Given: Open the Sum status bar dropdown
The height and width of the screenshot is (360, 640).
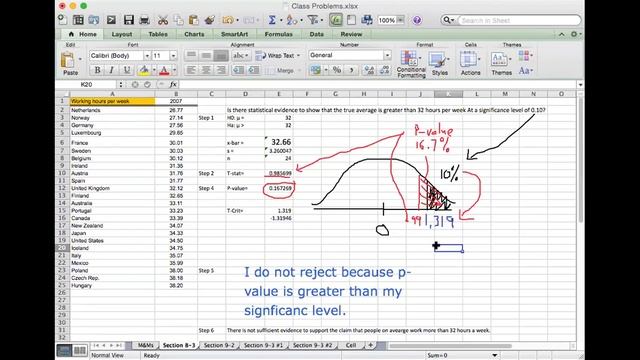Looking at the screenshot, I should tap(494, 355).
